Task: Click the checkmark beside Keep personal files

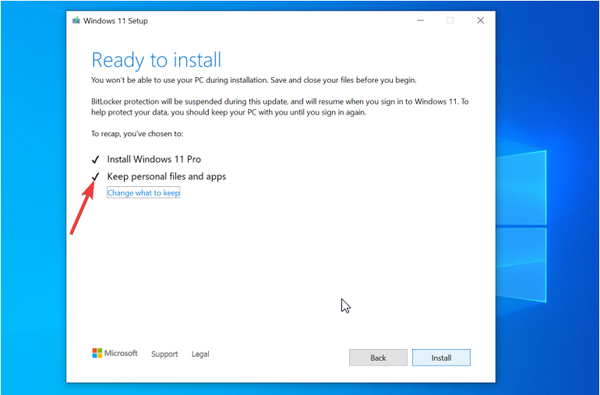Action: [x=95, y=176]
